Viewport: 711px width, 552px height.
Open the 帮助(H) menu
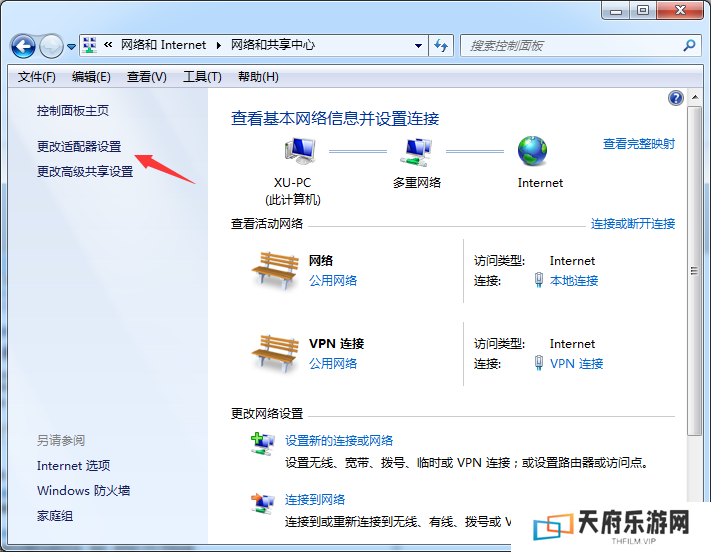coord(258,77)
